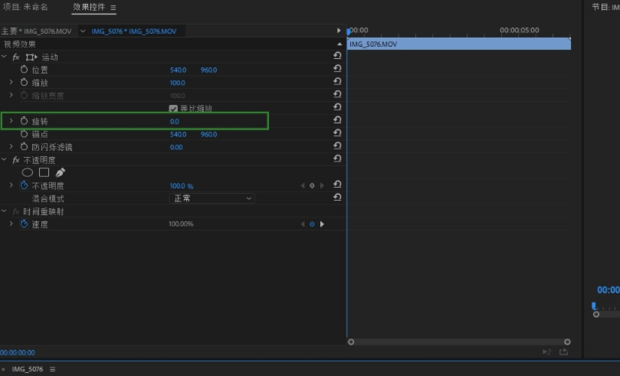Go to previous 速度 keyframe
The width and height of the screenshot is (620, 376).
point(303,224)
